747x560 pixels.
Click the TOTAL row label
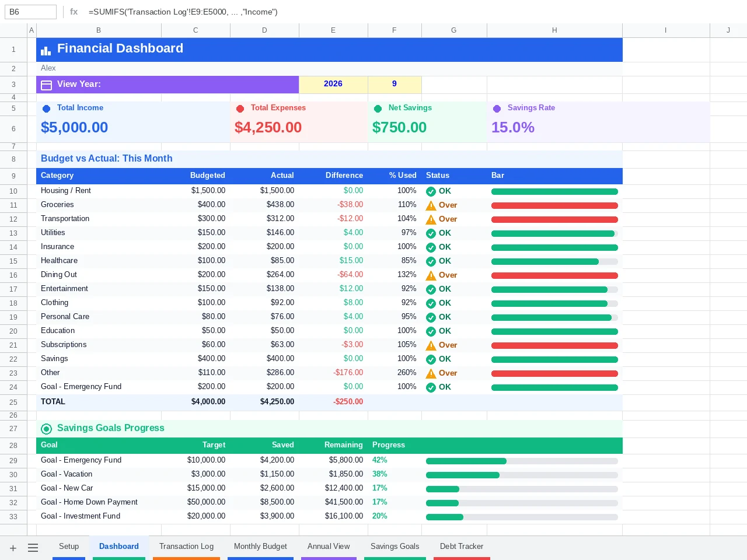pyautogui.click(x=53, y=402)
